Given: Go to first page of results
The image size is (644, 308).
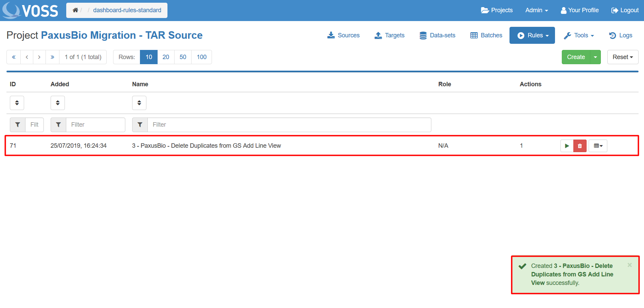Looking at the screenshot, I should point(14,57).
